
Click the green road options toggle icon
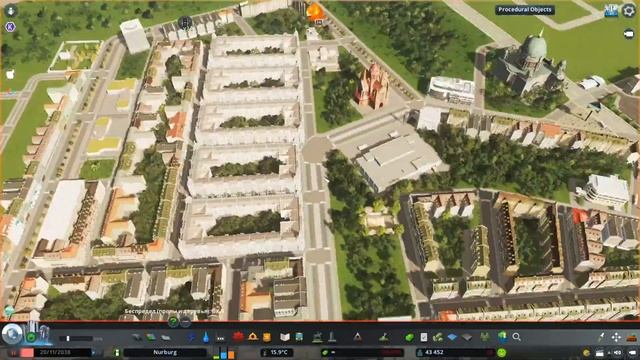coord(117,353)
